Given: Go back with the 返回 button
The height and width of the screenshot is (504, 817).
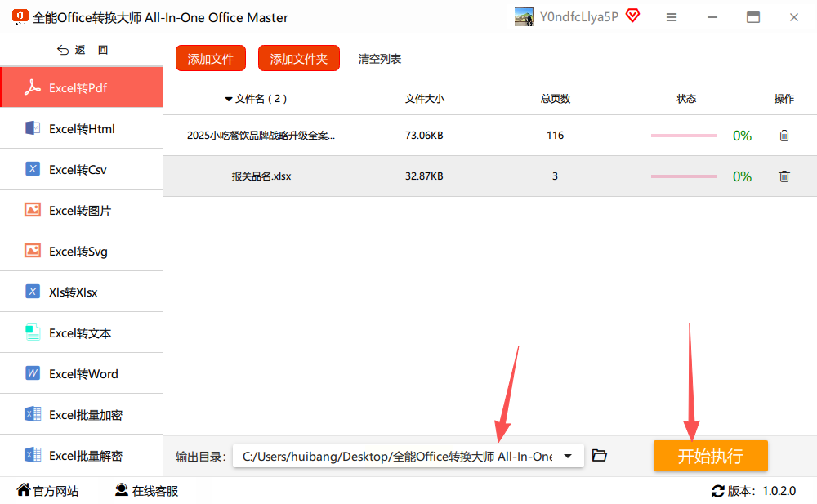Looking at the screenshot, I should point(83,50).
